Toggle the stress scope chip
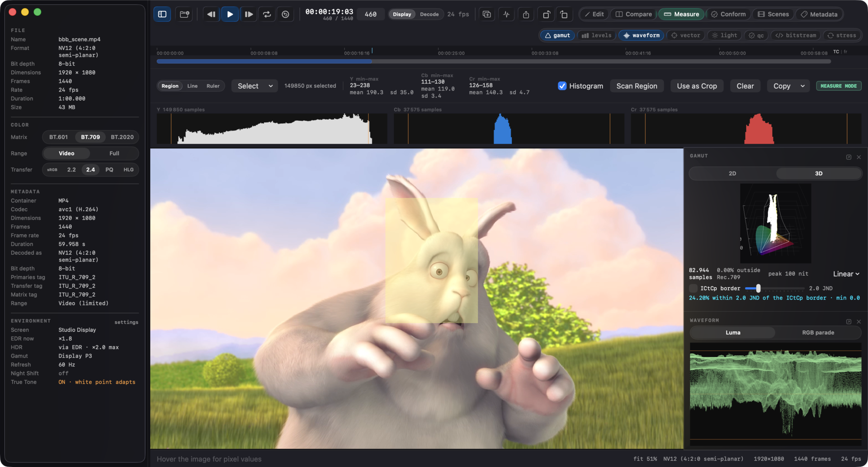Viewport: 868px width, 467px height. (841, 35)
